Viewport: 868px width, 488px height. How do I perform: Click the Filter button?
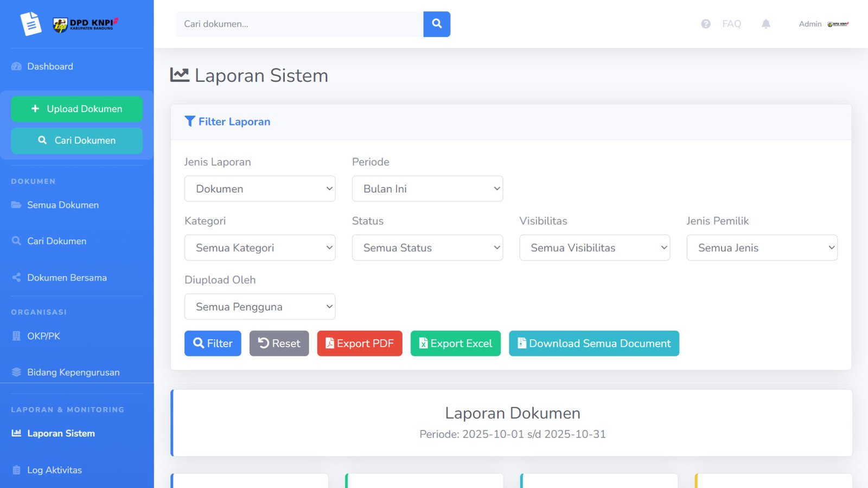(x=213, y=343)
